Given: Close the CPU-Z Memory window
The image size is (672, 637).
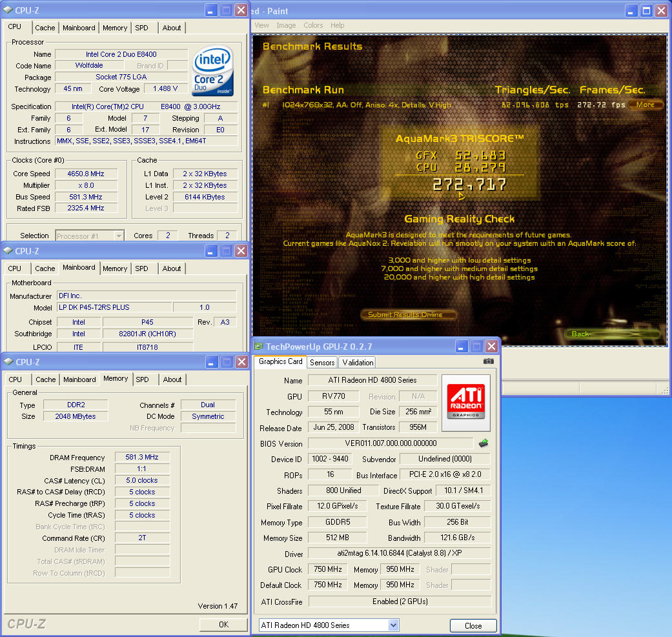Looking at the screenshot, I should click(x=242, y=362).
